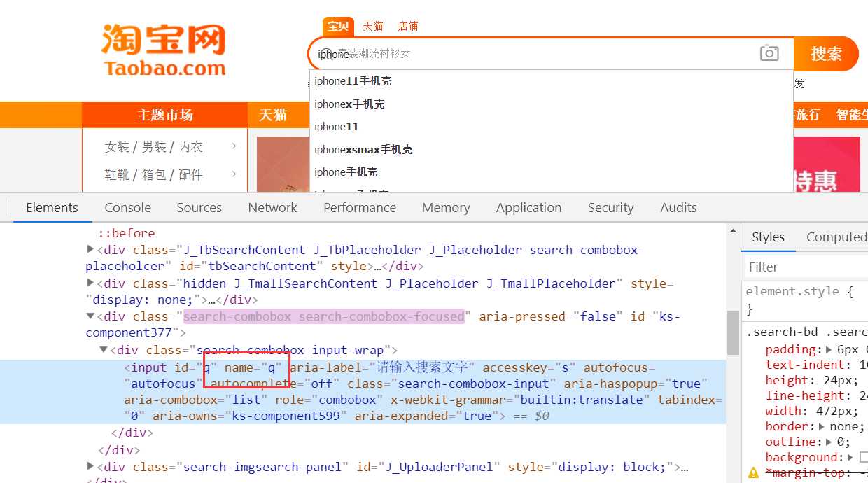Open the 箱包 category link
The width and height of the screenshot is (868, 483).
[x=155, y=174]
